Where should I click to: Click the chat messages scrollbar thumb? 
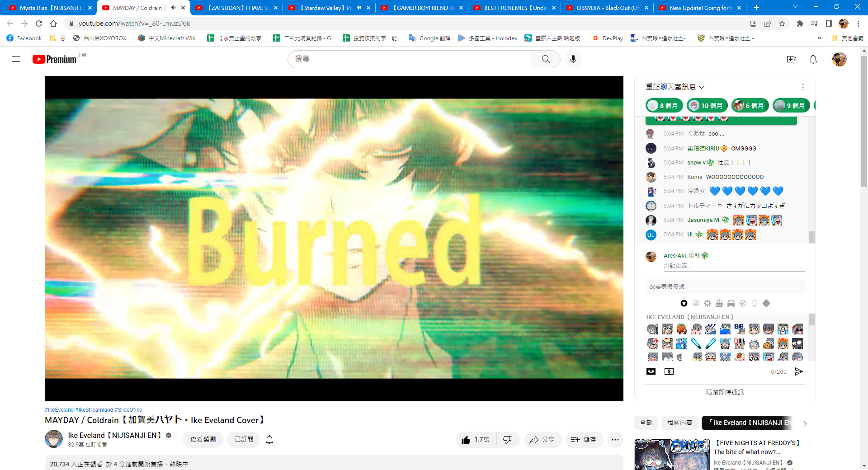click(811, 237)
